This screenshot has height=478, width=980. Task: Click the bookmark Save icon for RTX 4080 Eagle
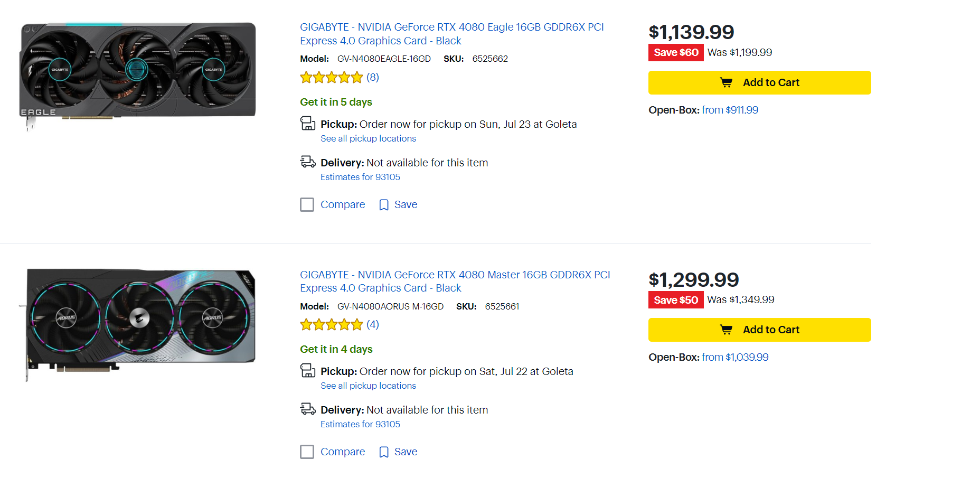pos(384,205)
